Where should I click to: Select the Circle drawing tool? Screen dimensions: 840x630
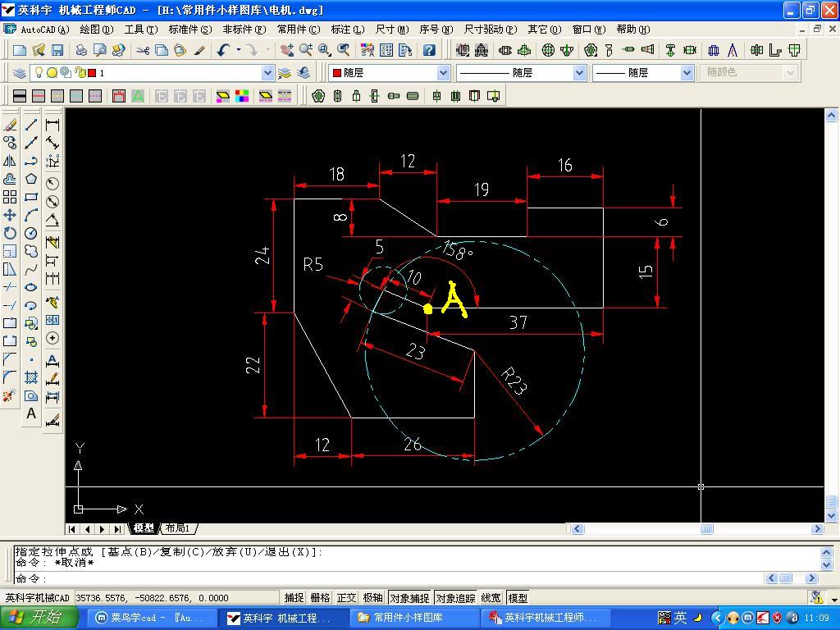pos(31,233)
